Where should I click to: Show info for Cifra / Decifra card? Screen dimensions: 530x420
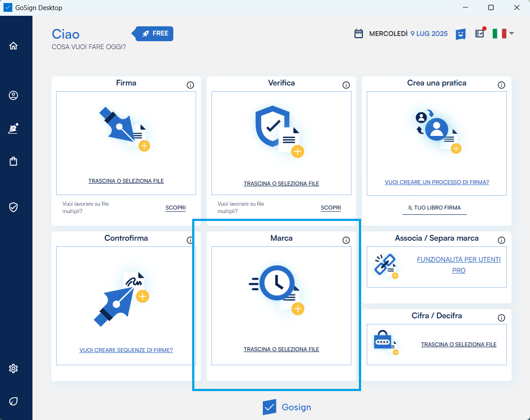click(x=501, y=318)
